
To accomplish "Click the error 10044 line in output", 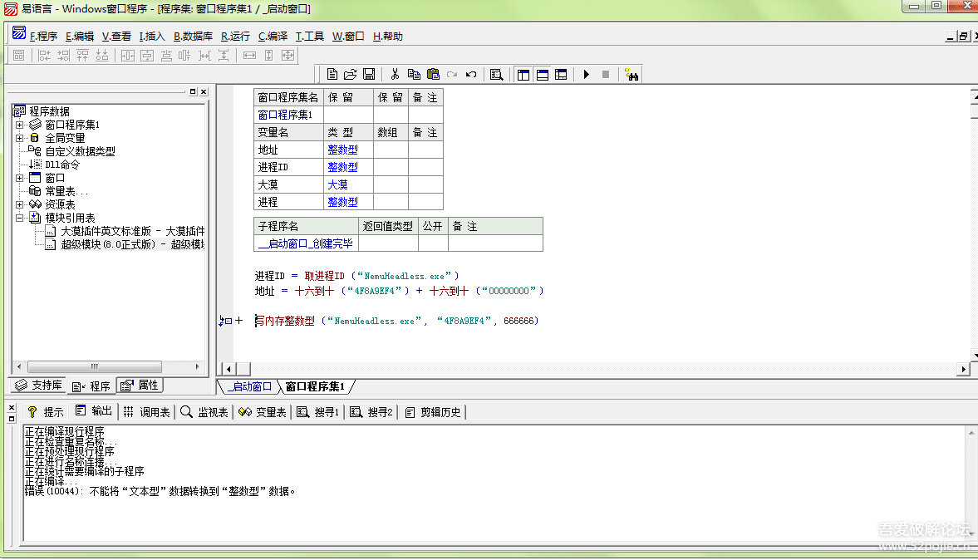I will (x=160, y=491).
